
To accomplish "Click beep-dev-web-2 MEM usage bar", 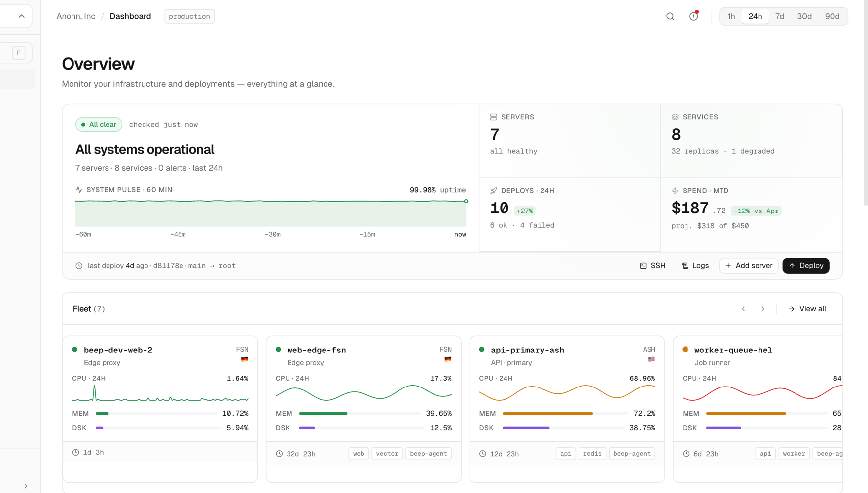I will 156,414.
